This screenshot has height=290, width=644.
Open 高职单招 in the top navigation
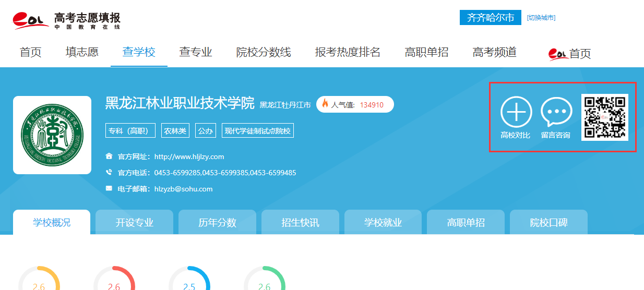426,52
